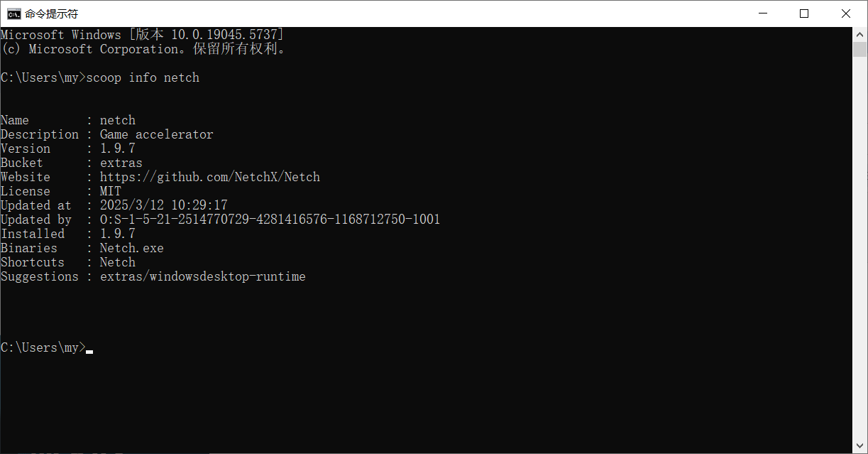Click the Version value 1.9.7

coord(118,148)
